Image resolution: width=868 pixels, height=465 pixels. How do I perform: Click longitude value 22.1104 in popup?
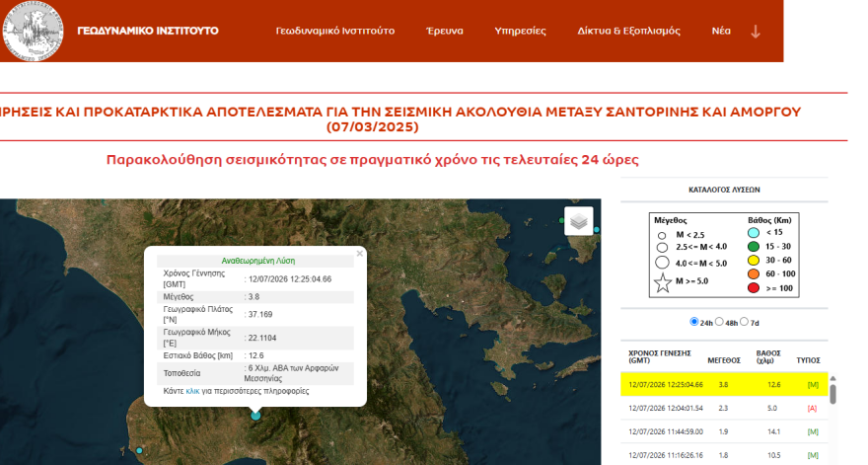262,338
